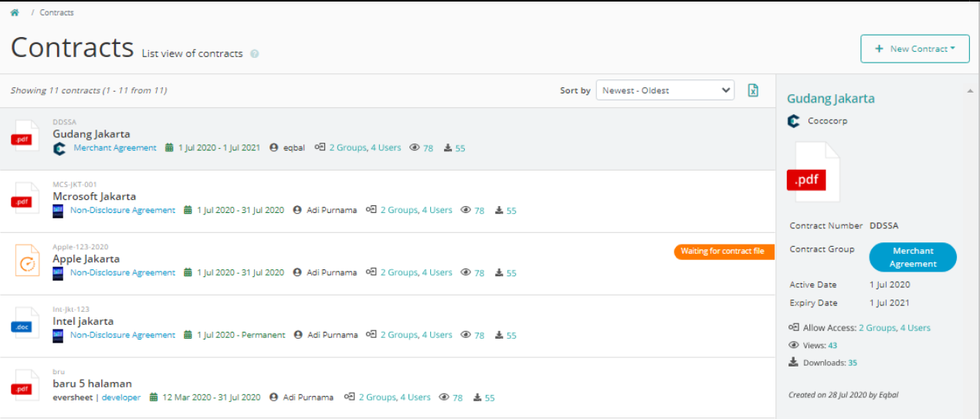980x419 pixels.
Task: Open Intel jakarta doc file icon
Action: click(x=25, y=324)
